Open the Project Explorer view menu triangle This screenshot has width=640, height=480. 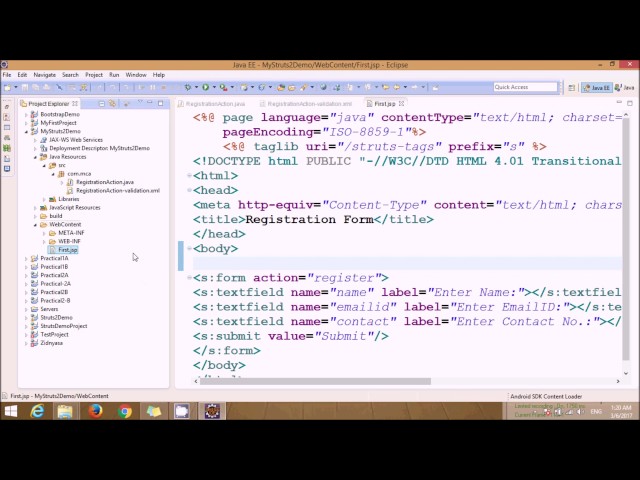pos(140,102)
